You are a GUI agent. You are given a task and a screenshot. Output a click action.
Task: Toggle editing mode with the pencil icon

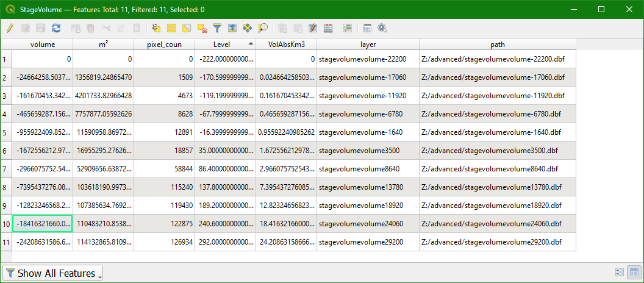coord(10,28)
